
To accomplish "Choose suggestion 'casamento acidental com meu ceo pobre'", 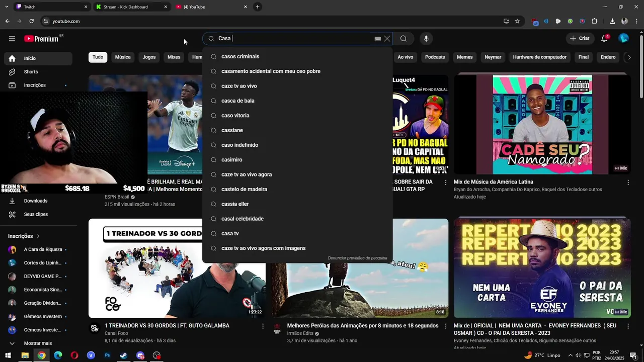I will [297, 71].
